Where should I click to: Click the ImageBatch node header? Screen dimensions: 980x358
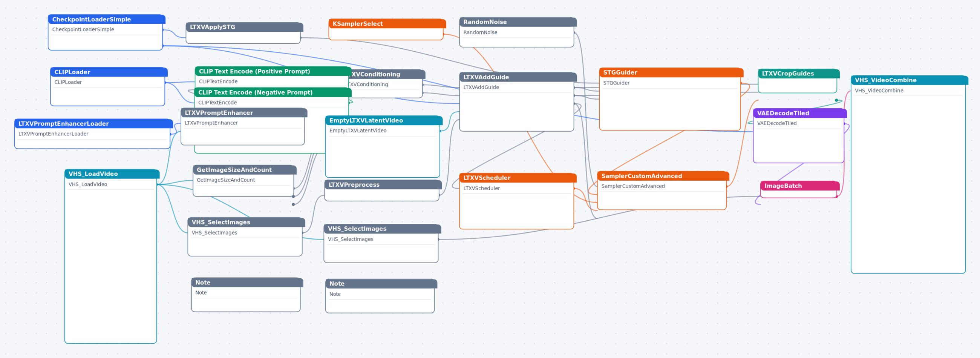pos(800,186)
